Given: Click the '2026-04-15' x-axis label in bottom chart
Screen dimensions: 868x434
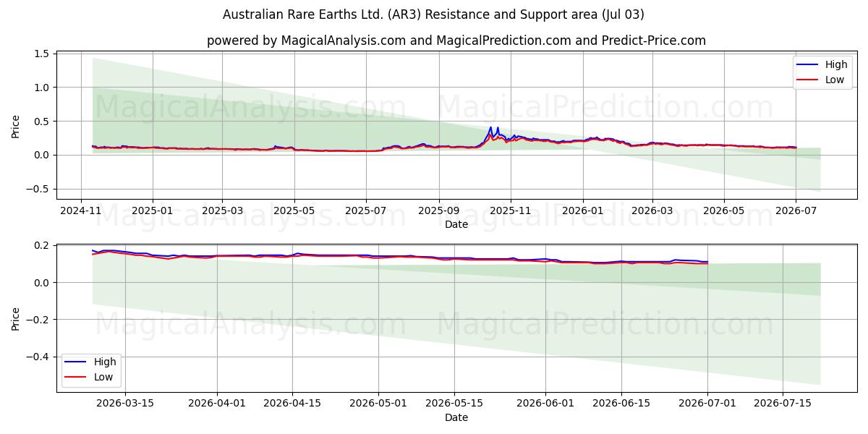Looking at the screenshot, I should pos(292,404).
